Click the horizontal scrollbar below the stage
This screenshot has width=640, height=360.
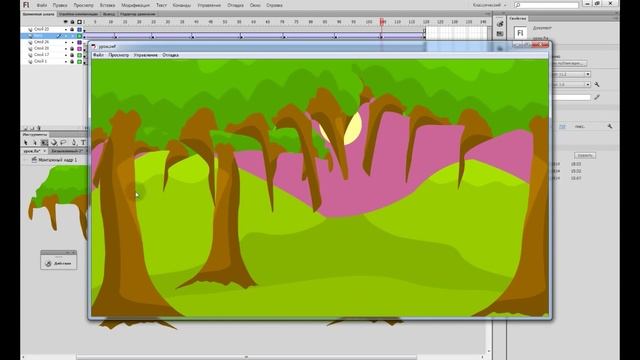pos(246,357)
